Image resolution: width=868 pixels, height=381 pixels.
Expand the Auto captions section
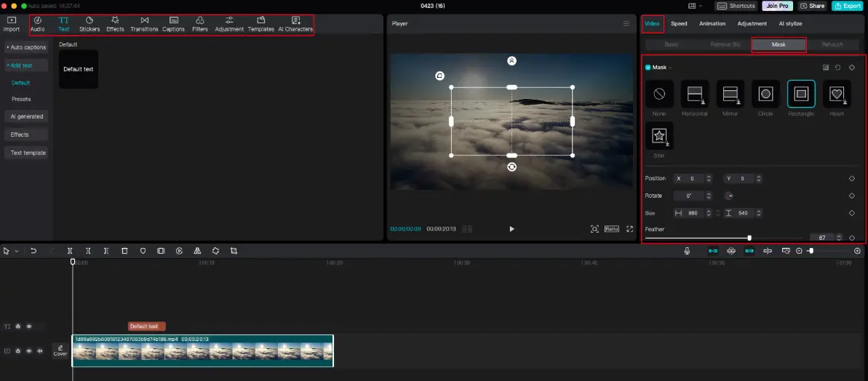click(26, 47)
